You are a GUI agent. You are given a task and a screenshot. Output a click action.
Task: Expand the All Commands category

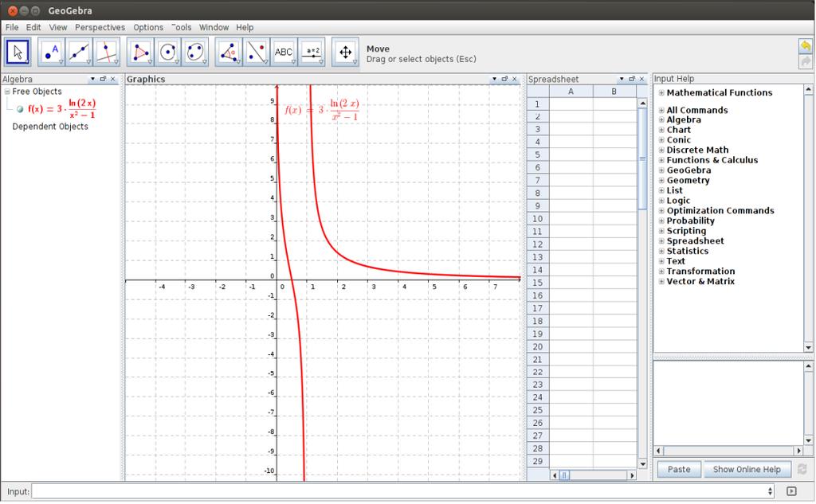661,110
